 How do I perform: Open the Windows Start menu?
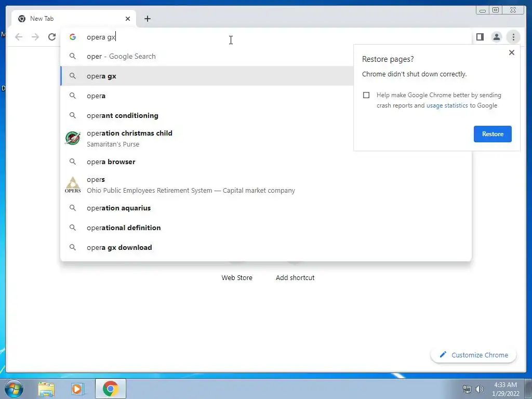tap(14, 389)
